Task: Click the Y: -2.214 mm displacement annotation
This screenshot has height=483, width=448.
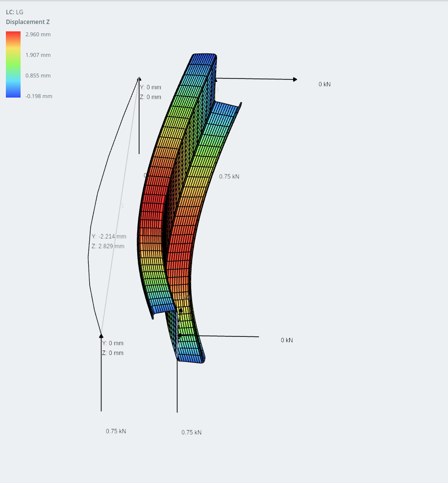Action: click(109, 236)
